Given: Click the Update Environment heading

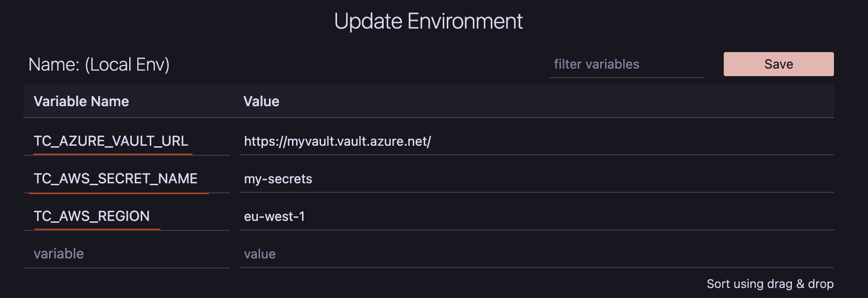Looking at the screenshot, I should (x=428, y=22).
